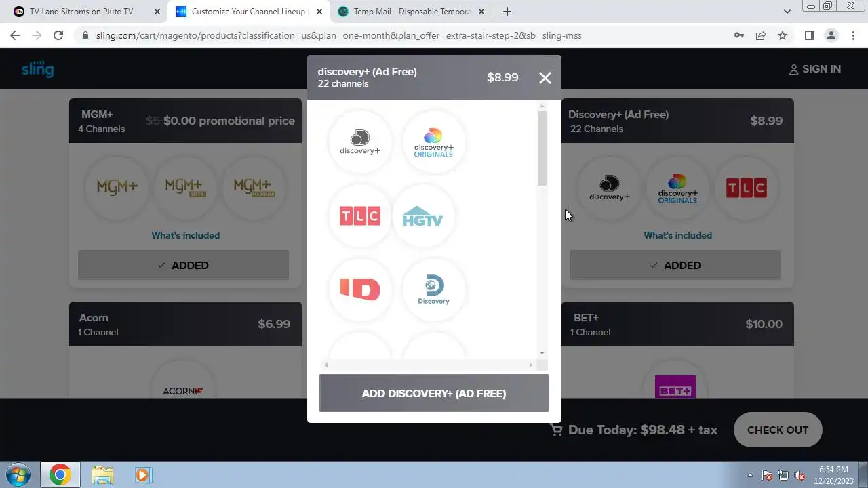Reload the Sling page

point(58,35)
